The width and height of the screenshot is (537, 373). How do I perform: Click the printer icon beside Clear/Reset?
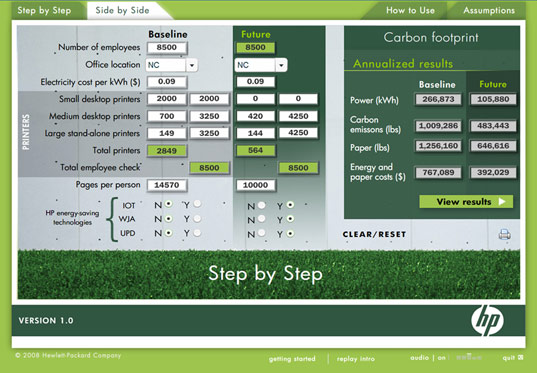pos(504,234)
